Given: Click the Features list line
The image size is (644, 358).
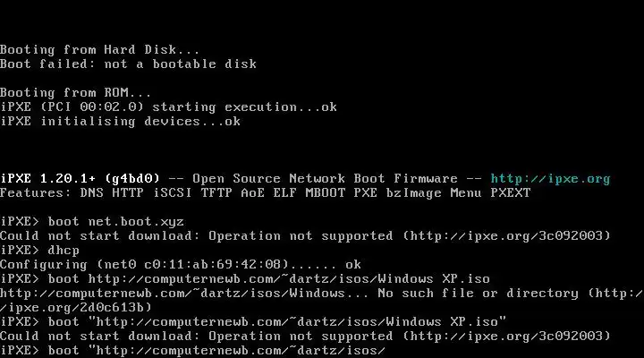Looking at the screenshot, I should tap(265, 193).
